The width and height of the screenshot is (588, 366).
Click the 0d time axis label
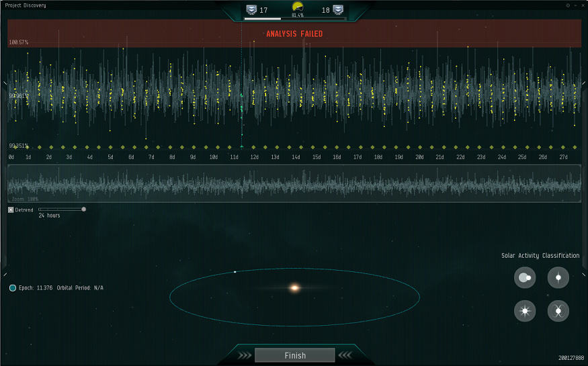click(11, 157)
